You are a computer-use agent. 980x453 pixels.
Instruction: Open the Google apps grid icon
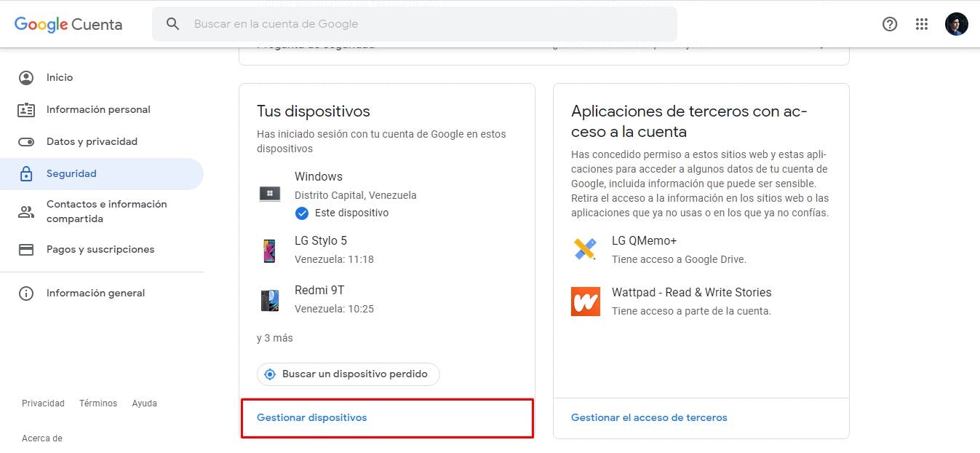click(922, 24)
